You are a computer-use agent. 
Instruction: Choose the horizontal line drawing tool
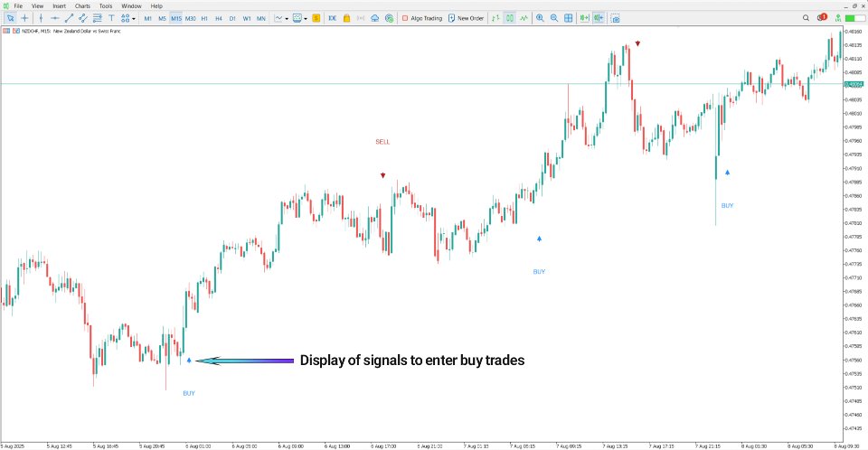coord(55,18)
